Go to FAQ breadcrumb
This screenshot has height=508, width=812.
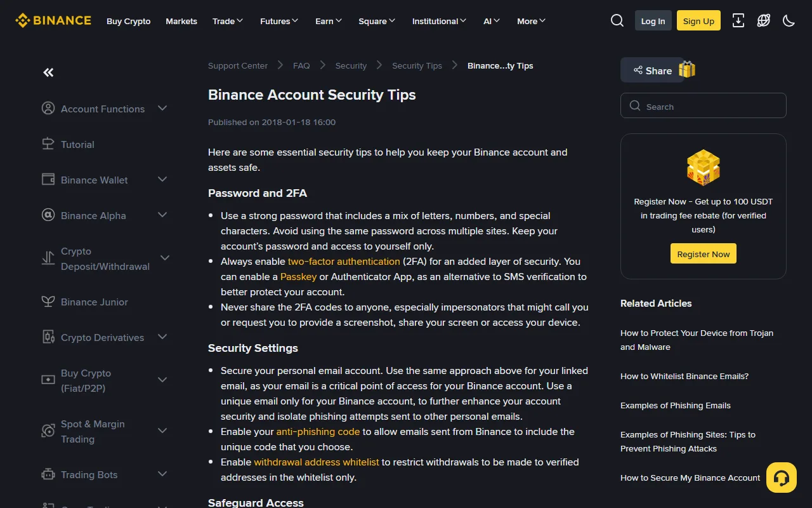(301, 65)
